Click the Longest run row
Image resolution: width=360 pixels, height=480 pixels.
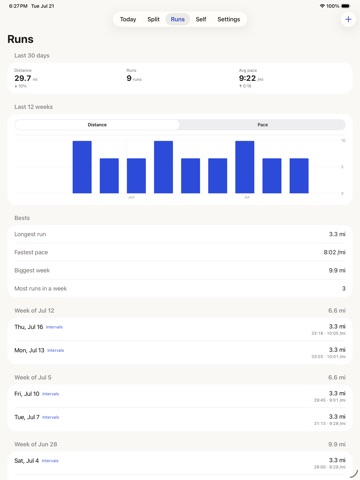(x=180, y=234)
